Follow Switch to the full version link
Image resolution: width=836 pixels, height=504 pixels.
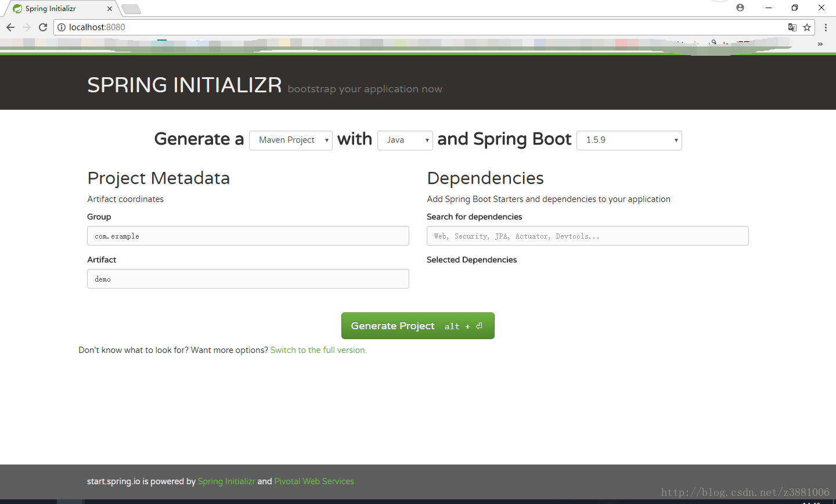319,350
